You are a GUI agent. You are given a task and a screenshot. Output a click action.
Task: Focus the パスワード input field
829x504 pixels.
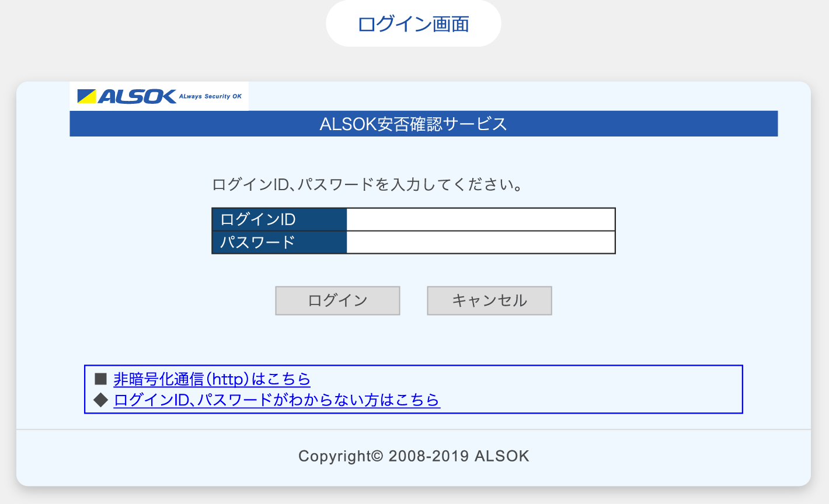click(480, 242)
